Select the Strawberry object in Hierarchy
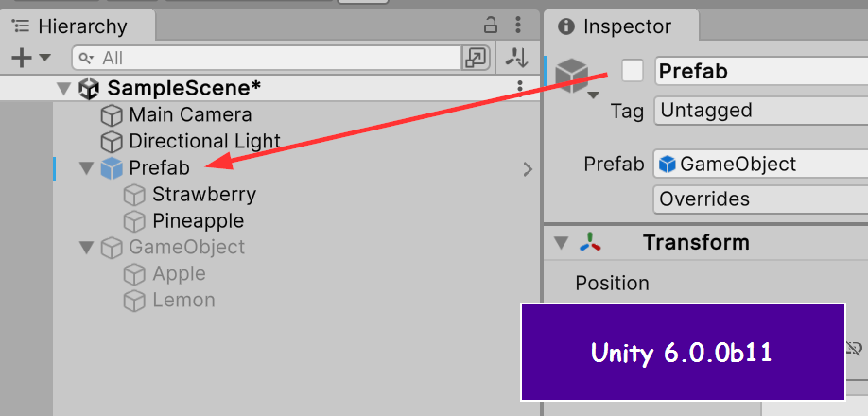Viewport: 868px width, 416px height. pyautogui.click(x=203, y=195)
